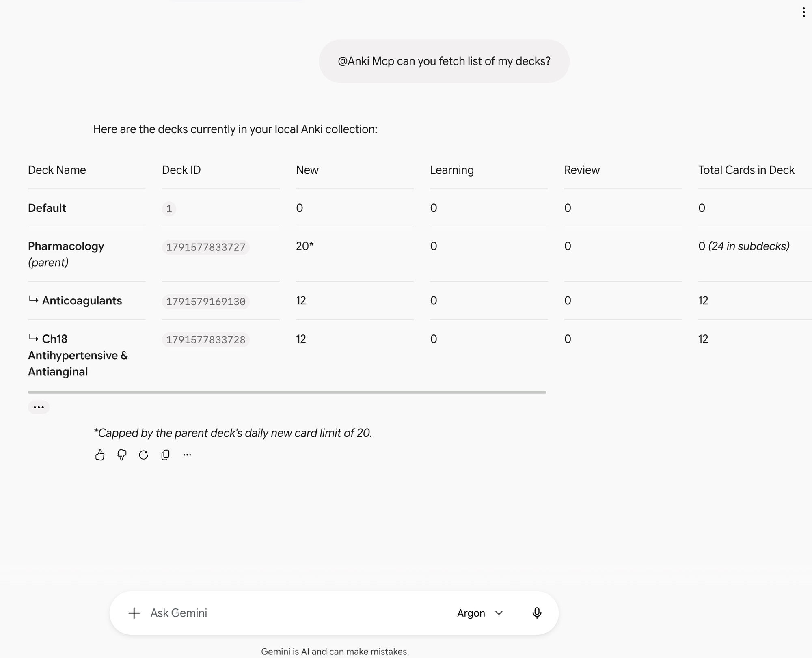Open the three-dot options menu at top right
Image resolution: width=812 pixels, height=658 pixels.
point(803,13)
